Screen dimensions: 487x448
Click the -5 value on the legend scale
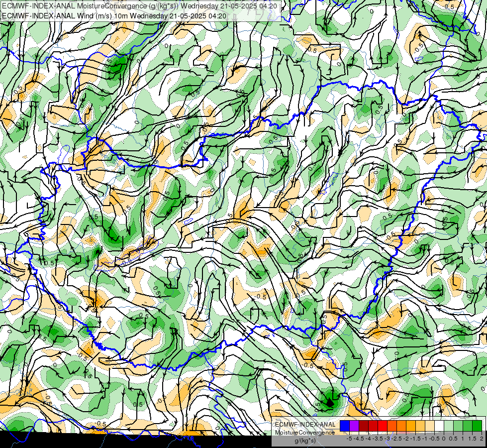(349, 439)
